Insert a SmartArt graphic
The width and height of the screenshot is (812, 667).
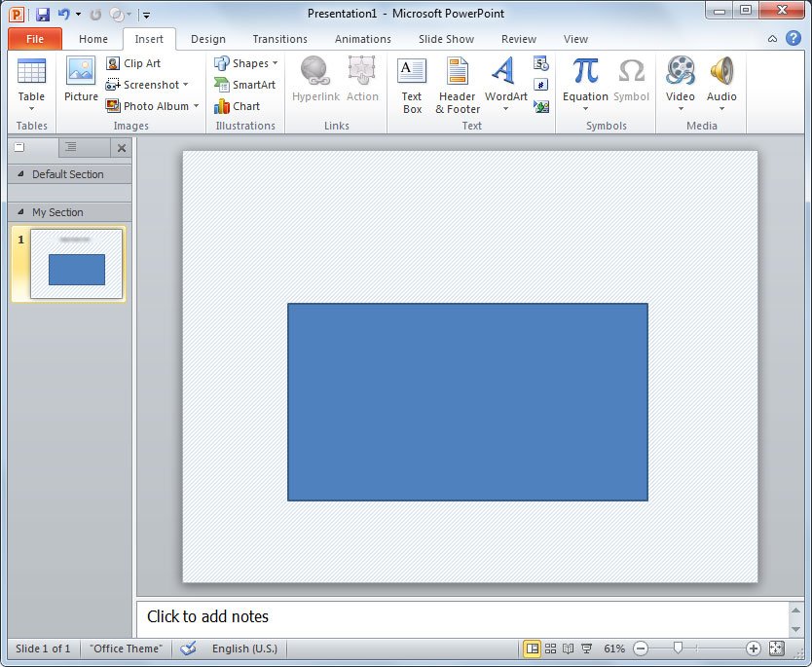coord(244,85)
